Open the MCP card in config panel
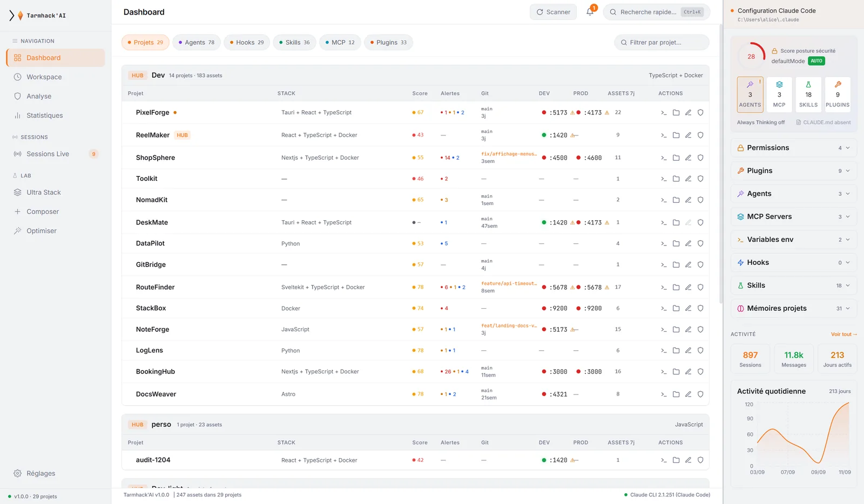Viewport: 864px width, 504px height. click(x=779, y=94)
